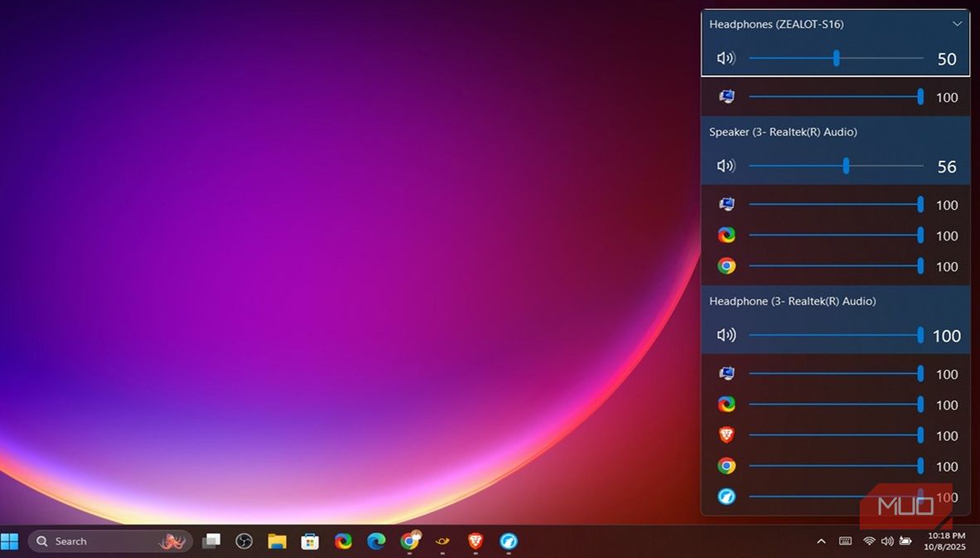Click the System Sounds slider under Headphones (ZEALOT-S16)
The image size is (980, 558).
[836, 97]
